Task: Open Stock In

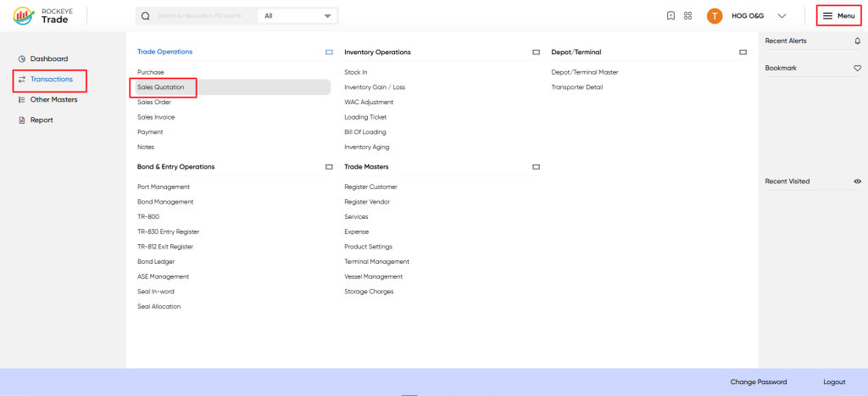Action: click(x=356, y=73)
